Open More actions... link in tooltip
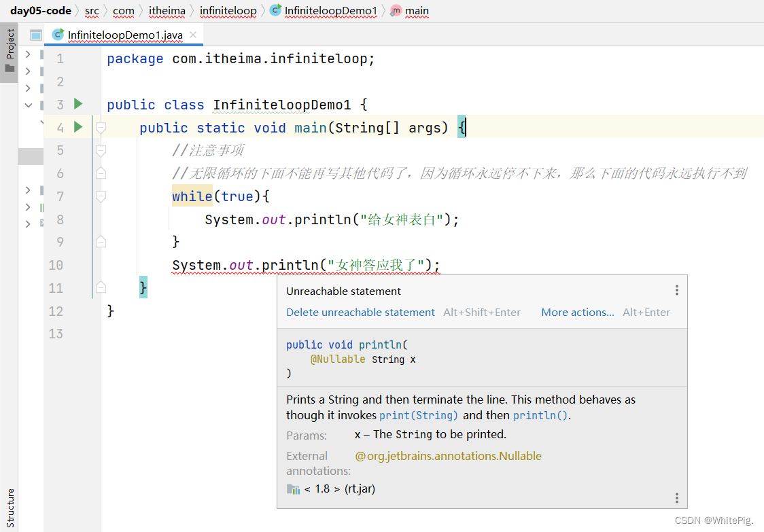Image resolution: width=764 pixels, height=532 pixels. 577,313
